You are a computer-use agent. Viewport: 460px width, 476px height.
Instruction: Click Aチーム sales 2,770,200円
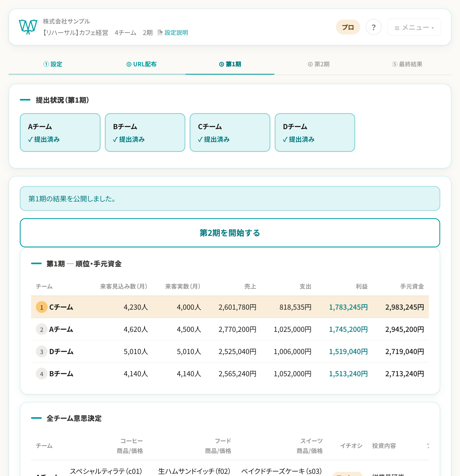tap(237, 329)
